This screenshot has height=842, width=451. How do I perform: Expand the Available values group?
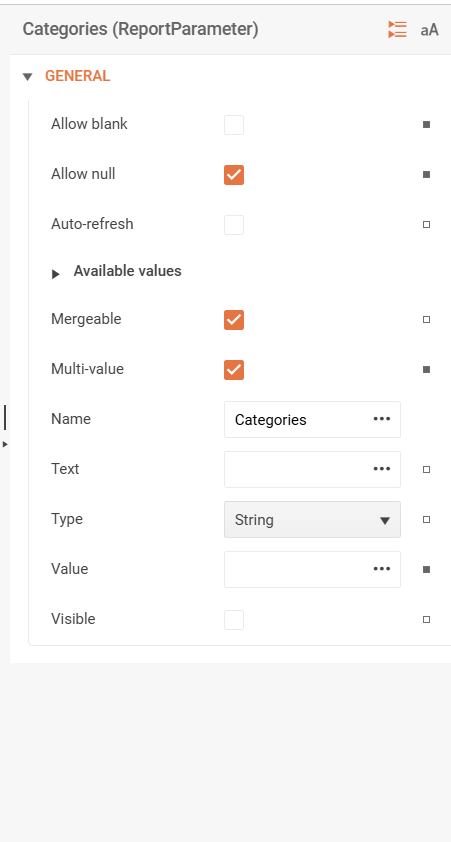[56, 274]
